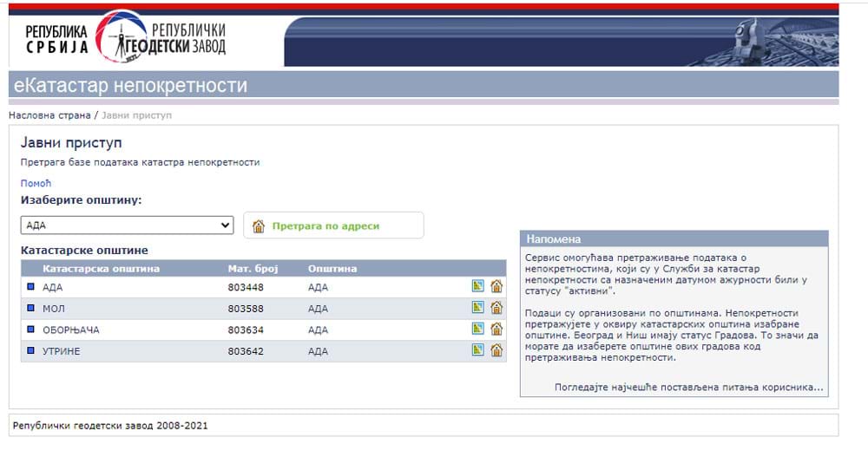Screen dimensions: 868x457
Task: Go to Насловна страна breadcrumb
Action: click(49, 115)
